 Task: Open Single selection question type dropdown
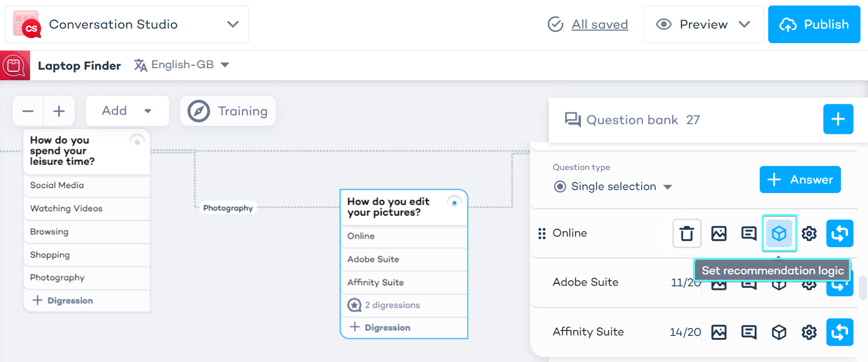(x=613, y=187)
